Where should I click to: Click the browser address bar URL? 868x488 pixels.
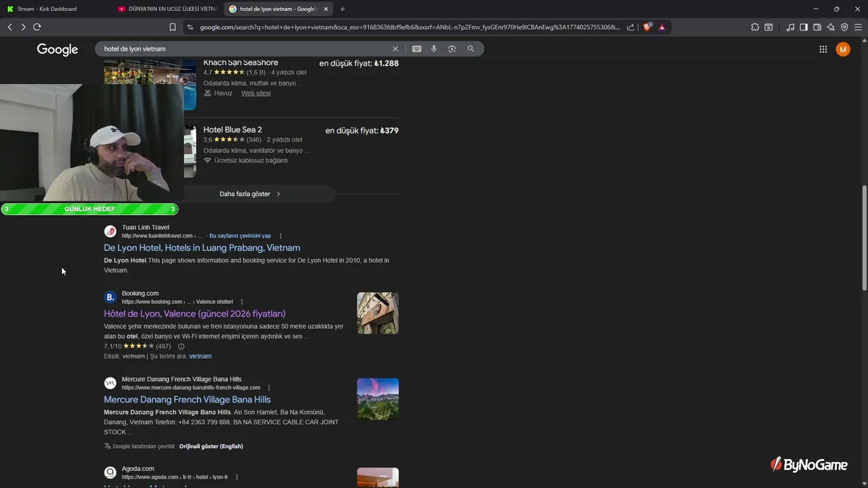coord(410,27)
